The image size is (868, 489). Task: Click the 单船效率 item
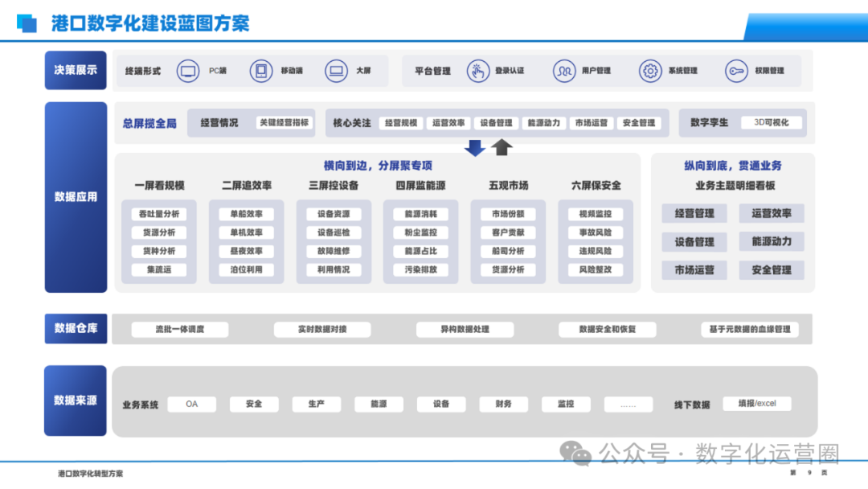247,214
